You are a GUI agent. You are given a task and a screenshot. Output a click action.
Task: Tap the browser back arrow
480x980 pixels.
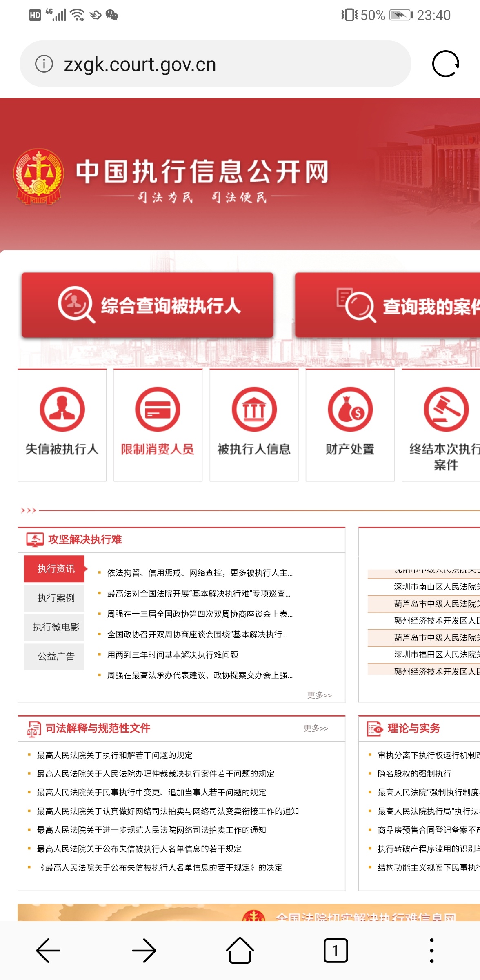[48, 951]
